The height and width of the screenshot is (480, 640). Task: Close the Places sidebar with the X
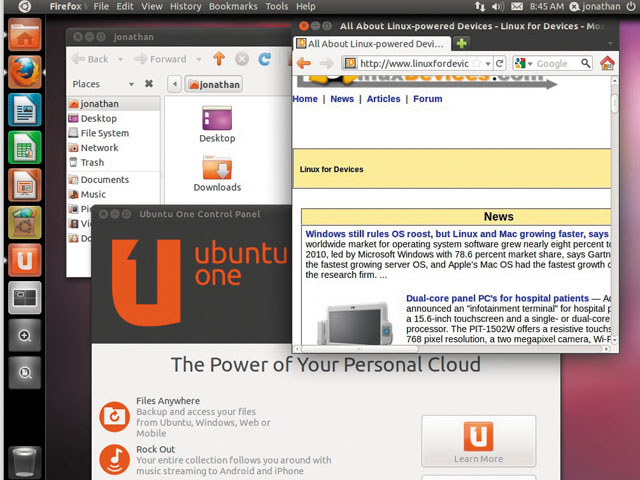[149, 84]
